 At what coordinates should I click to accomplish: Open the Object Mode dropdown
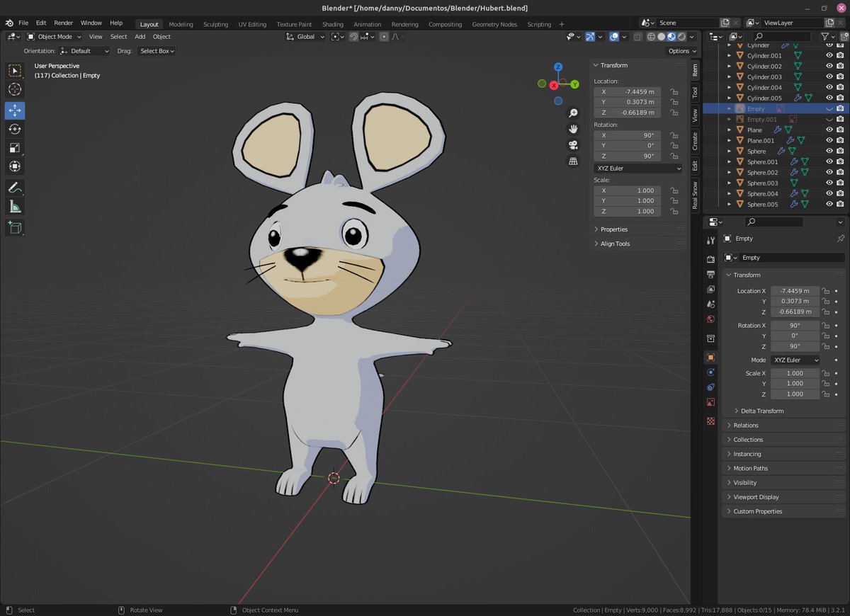[x=55, y=37]
